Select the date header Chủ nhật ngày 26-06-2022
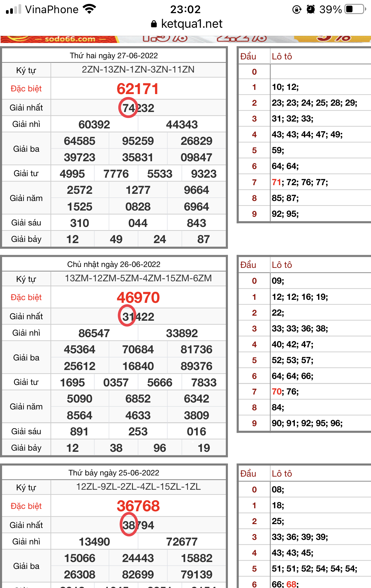The image size is (371, 588). click(x=114, y=264)
